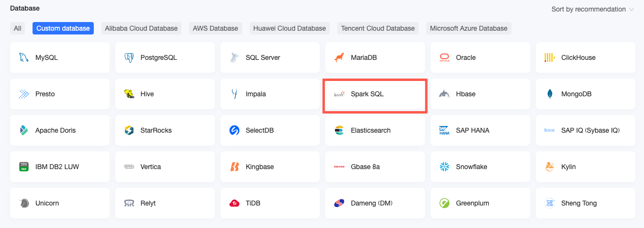Show Microsoft Azure Database tab
This screenshot has width=644, height=228.
pyautogui.click(x=468, y=28)
